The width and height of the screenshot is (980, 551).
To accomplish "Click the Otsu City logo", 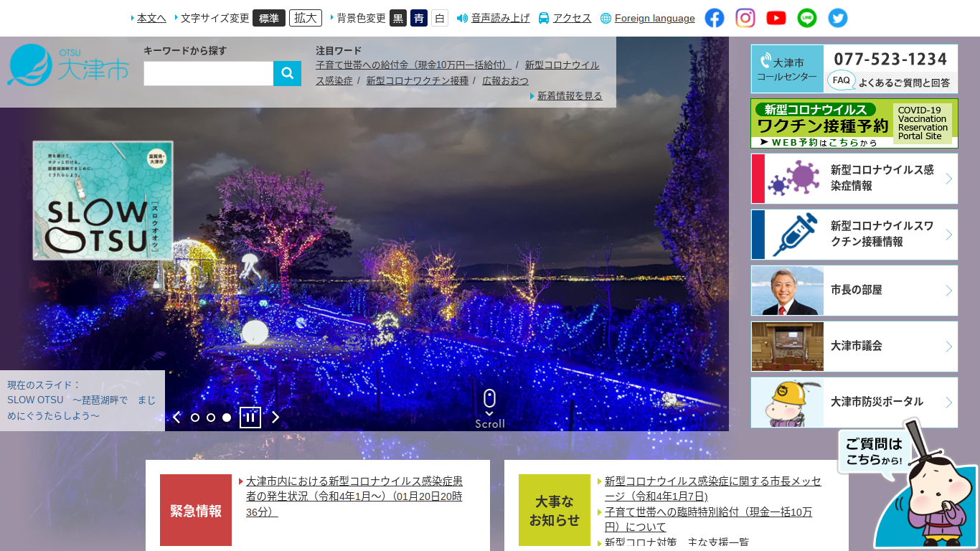I will click(x=68, y=65).
